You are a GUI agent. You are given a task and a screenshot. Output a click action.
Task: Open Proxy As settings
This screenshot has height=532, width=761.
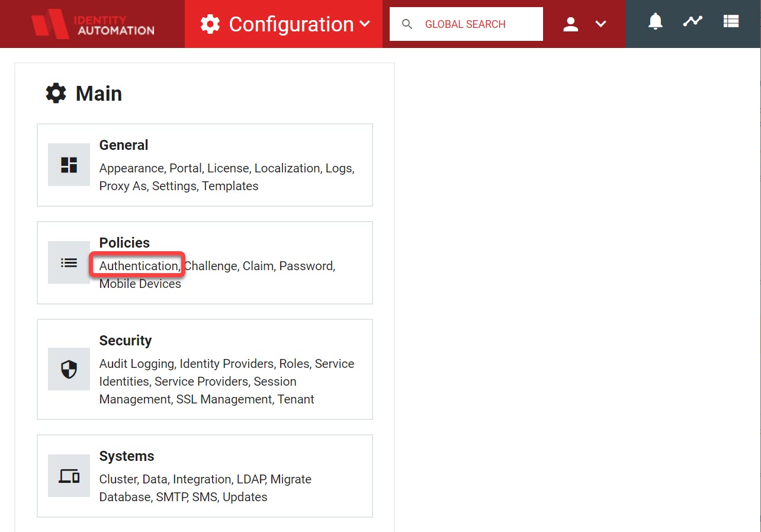click(123, 186)
